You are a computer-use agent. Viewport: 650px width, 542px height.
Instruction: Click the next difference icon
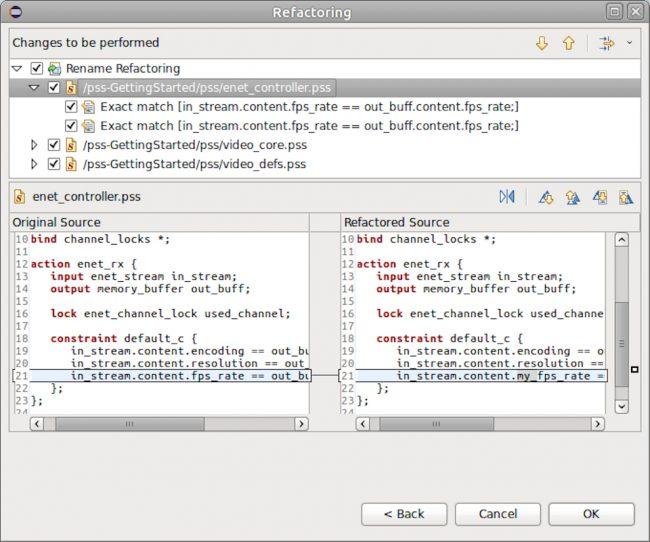pos(546,197)
